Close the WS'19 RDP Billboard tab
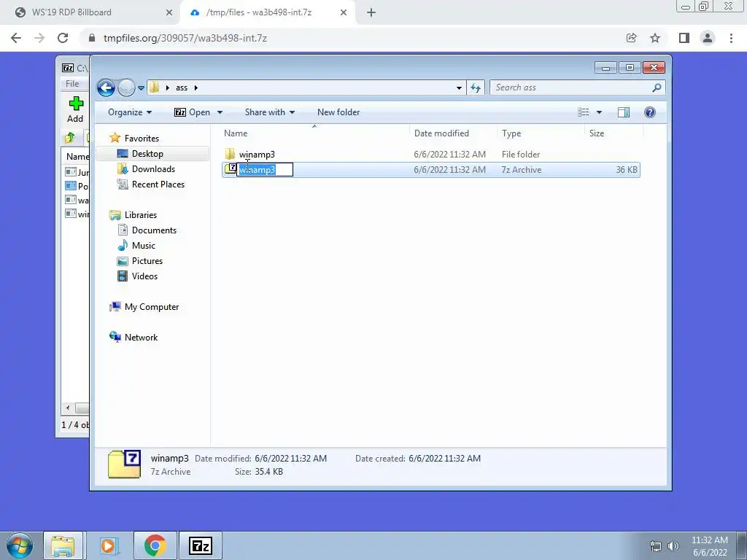Screen dimensions: 747x560 point(169,13)
